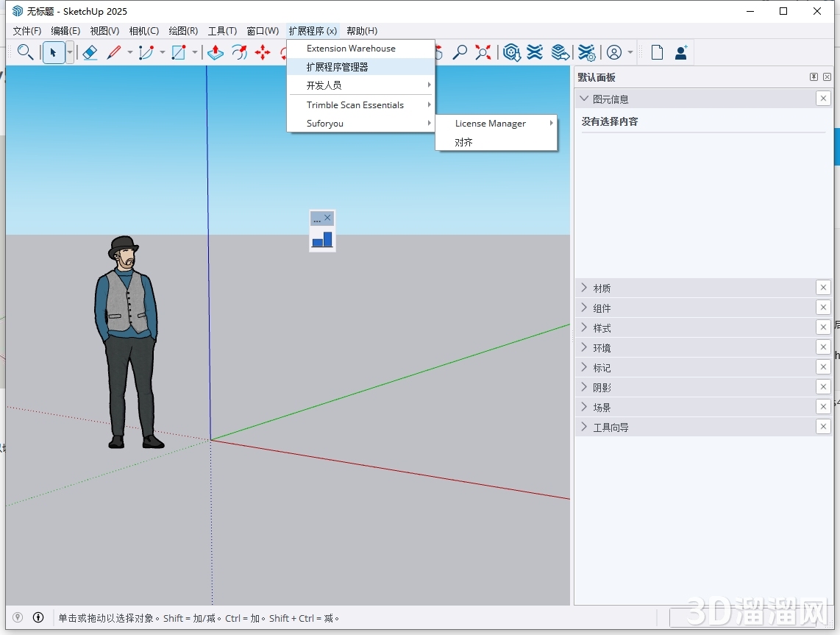Choose the Line drawing tool
This screenshot has height=635, width=840.
(x=115, y=52)
